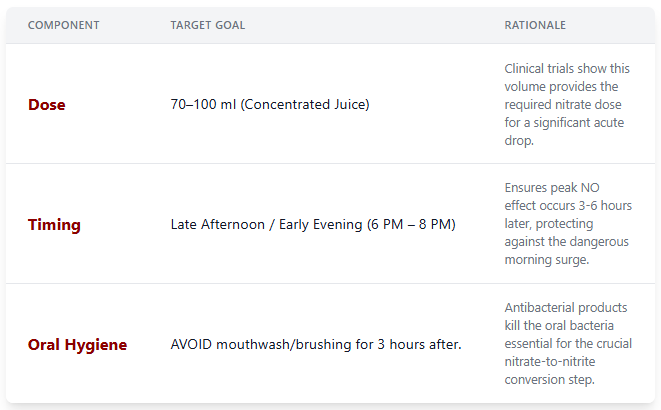The image size is (661, 410).
Task: Click the TARGET GOAL column header
Action: coord(207,25)
